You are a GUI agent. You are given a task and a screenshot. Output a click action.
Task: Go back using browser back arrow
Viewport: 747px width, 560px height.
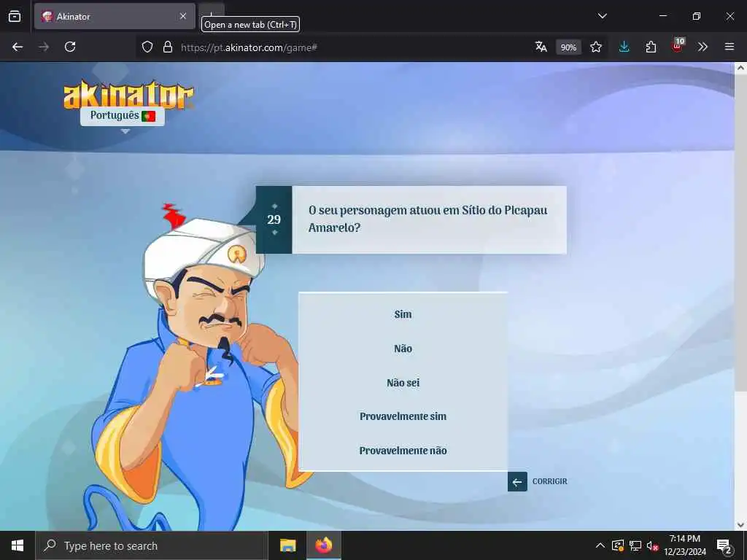click(18, 47)
